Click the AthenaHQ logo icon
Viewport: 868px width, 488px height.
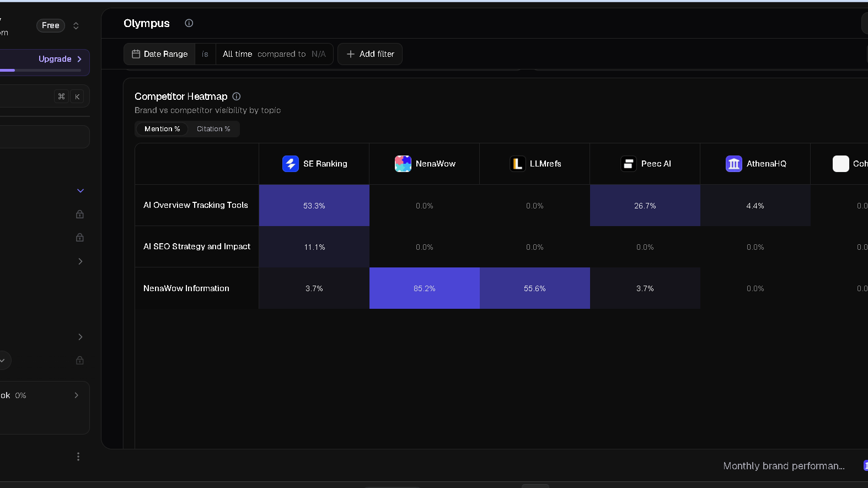pyautogui.click(x=734, y=164)
